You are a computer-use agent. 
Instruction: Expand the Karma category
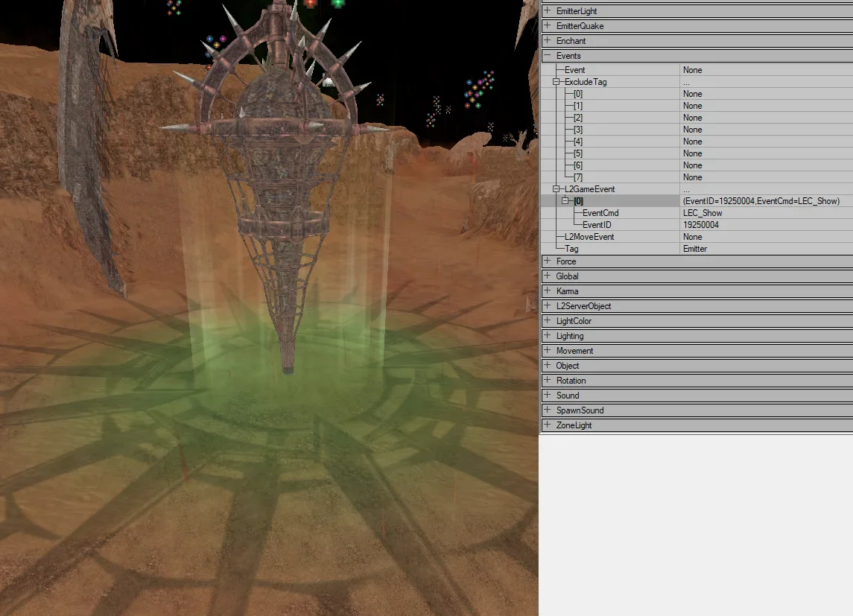pos(548,291)
